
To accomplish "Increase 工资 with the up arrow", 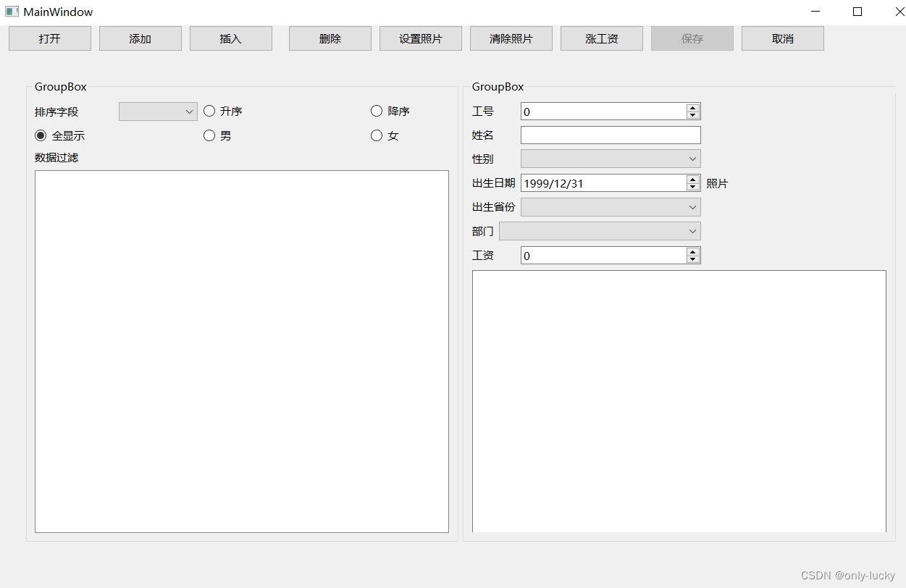I will tap(693, 252).
